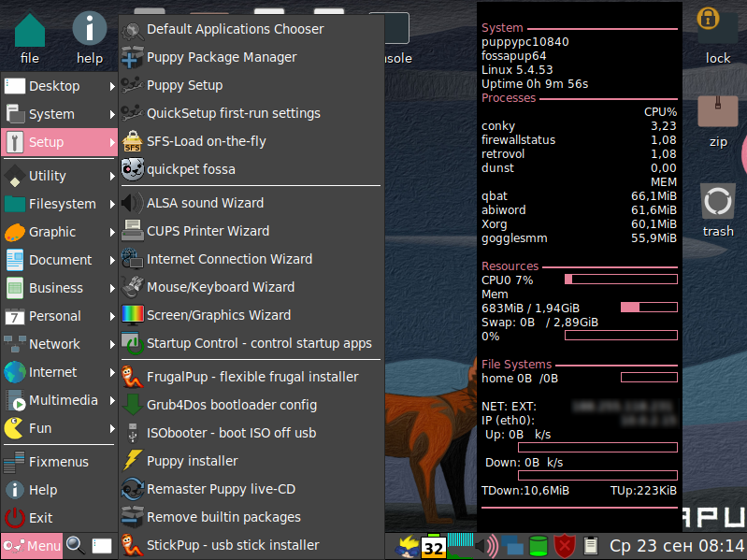Choose Exit from the main menu

pyautogui.click(x=60, y=518)
